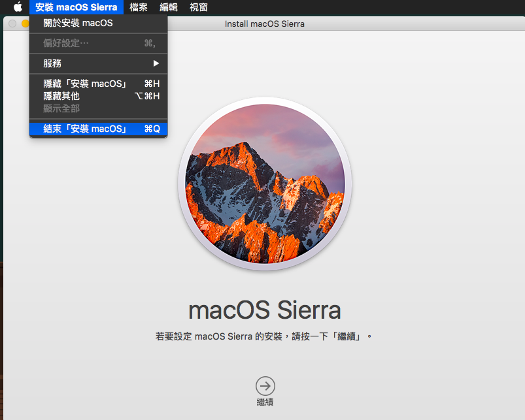Click the macOS Sierra heading text

(265, 310)
